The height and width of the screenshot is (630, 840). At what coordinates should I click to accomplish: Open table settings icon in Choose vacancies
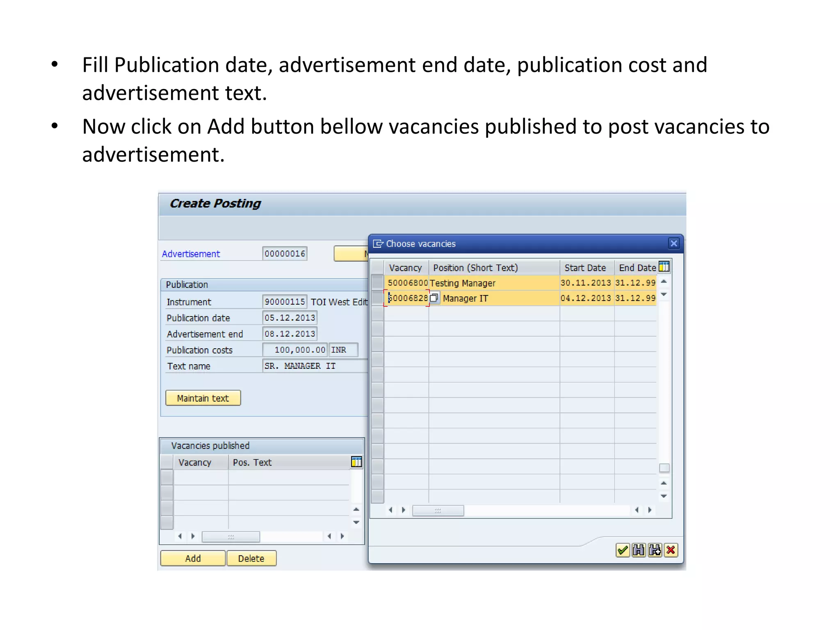click(x=664, y=267)
